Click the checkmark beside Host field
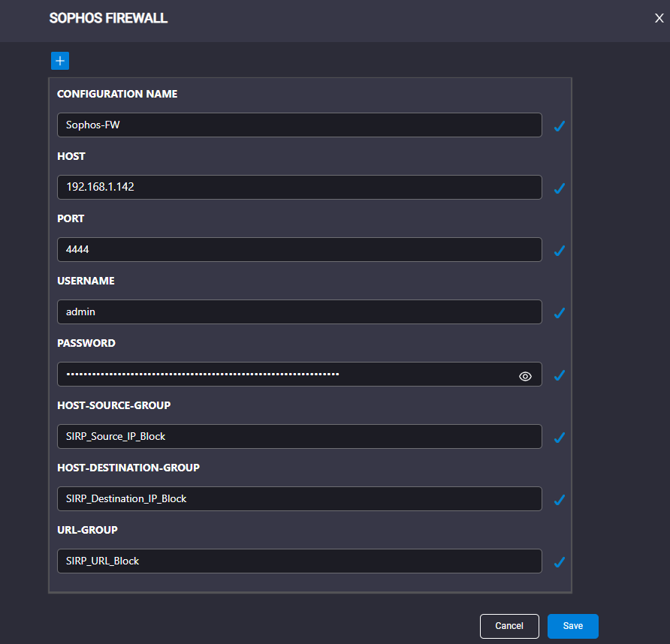This screenshot has height=644, width=670. tap(560, 188)
